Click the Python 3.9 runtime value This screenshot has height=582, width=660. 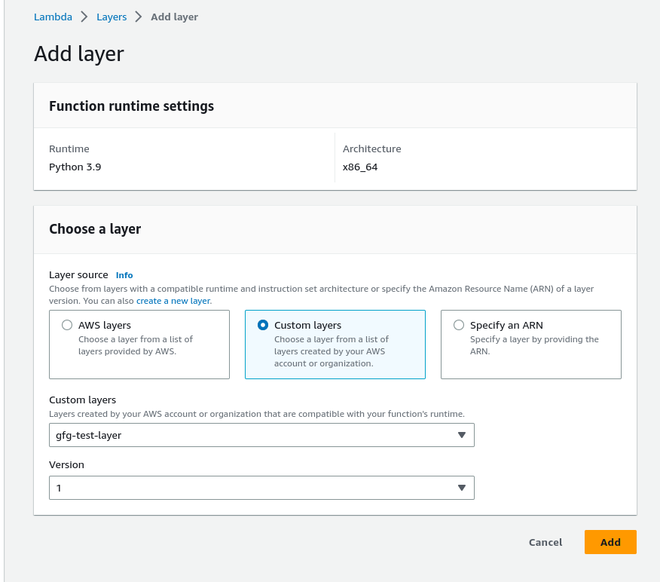[75, 167]
